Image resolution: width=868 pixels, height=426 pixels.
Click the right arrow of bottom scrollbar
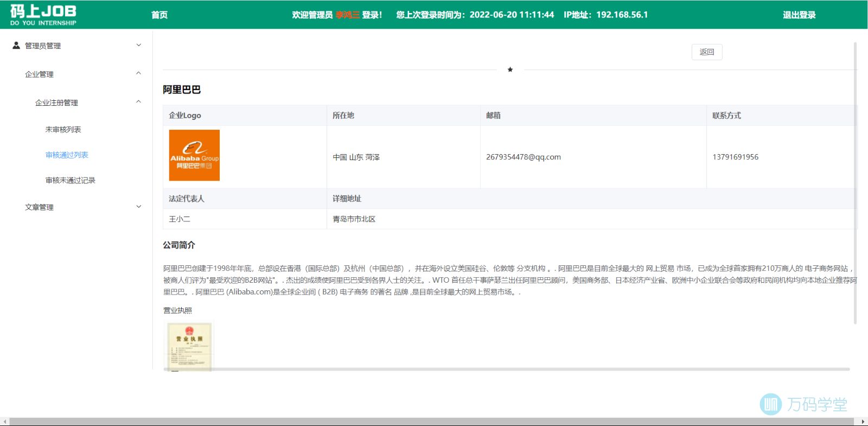pos(863,422)
